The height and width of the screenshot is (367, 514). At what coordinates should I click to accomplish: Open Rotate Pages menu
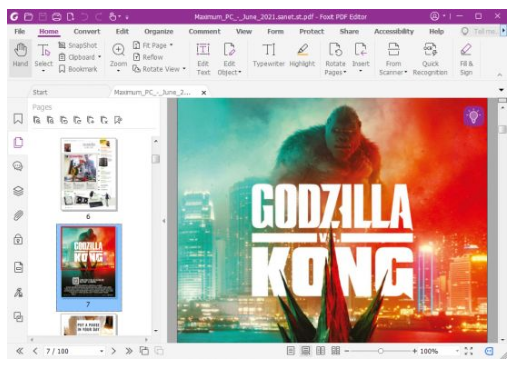point(335,59)
